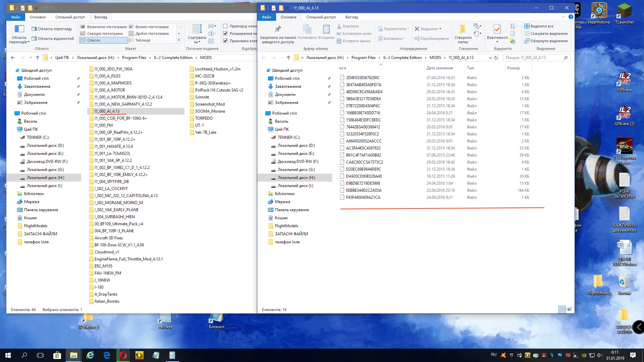Open the Вигляд tab in the right window
The image size is (644, 362).
point(352,17)
